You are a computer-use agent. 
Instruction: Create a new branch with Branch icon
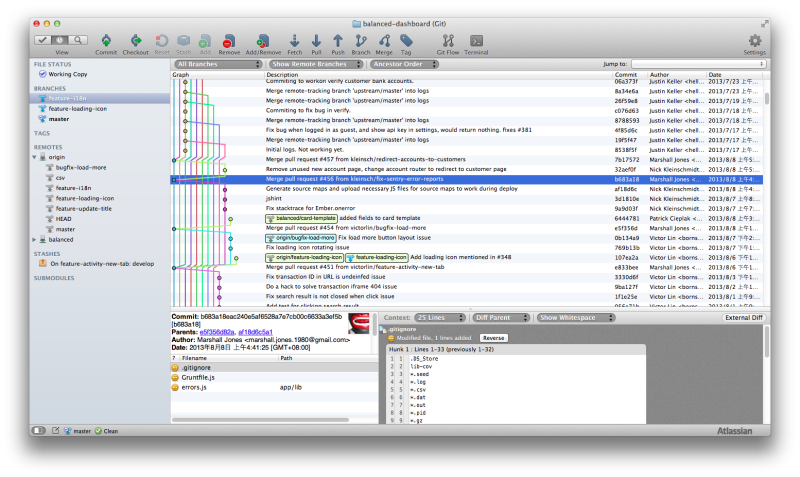point(361,41)
